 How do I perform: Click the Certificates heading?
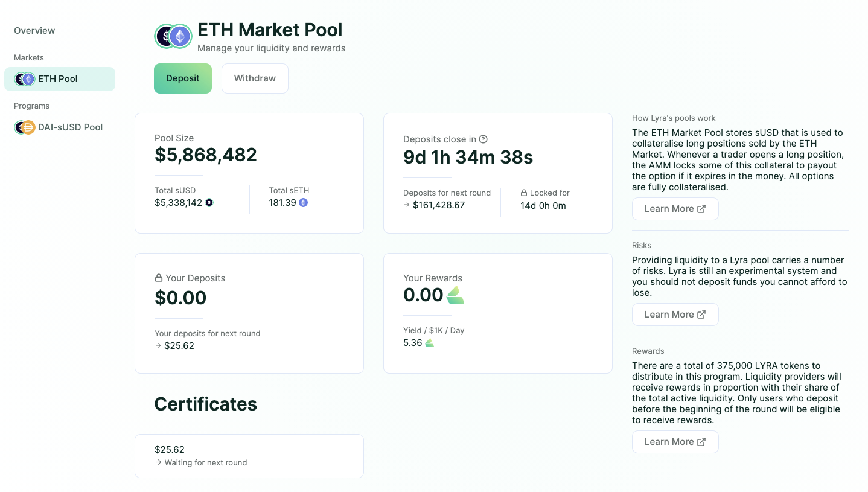(206, 404)
